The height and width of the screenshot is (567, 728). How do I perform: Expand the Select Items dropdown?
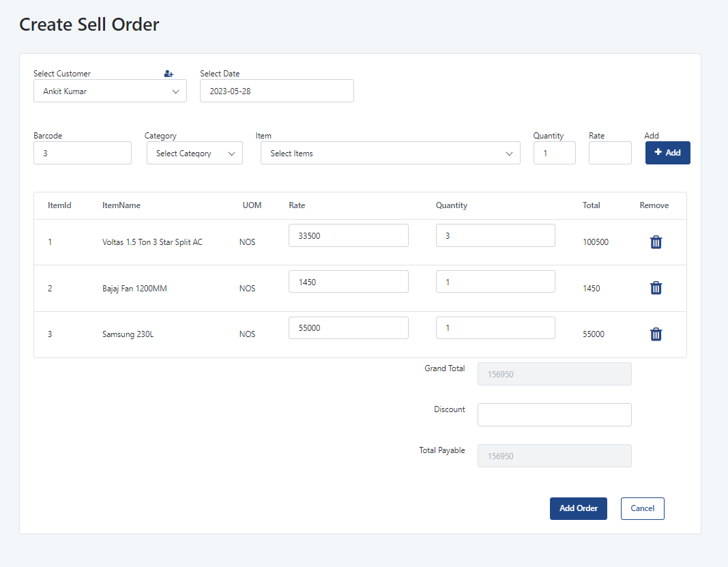[x=390, y=153]
